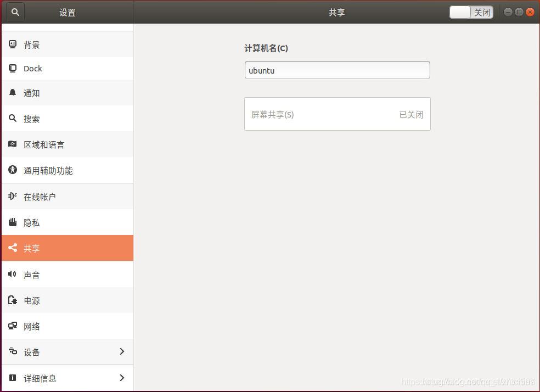Click the 区域和语言 flag icon
This screenshot has width=540, height=392.
coord(13,144)
